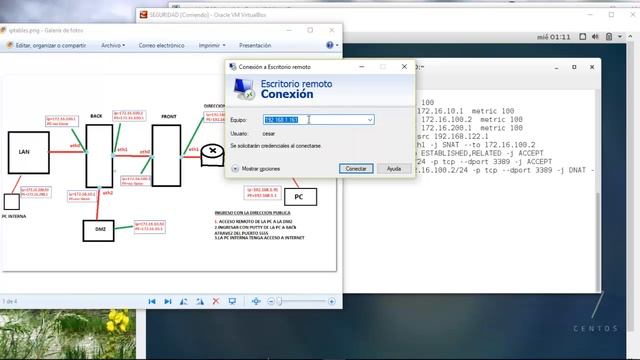Start slideshow with monitor icon
640x360 pixels.
point(232,301)
